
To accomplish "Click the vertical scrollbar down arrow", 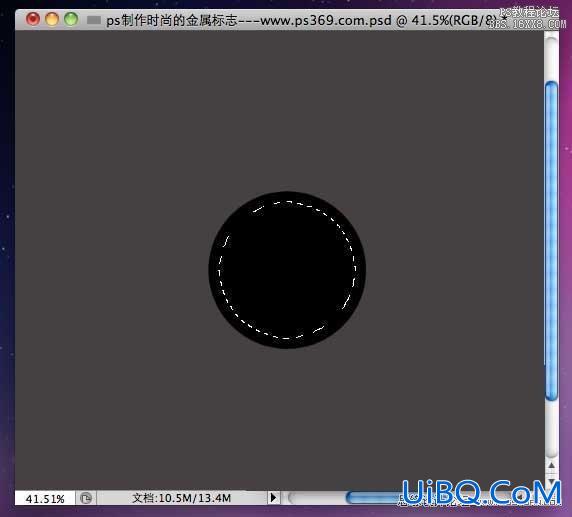I will click(x=551, y=480).
